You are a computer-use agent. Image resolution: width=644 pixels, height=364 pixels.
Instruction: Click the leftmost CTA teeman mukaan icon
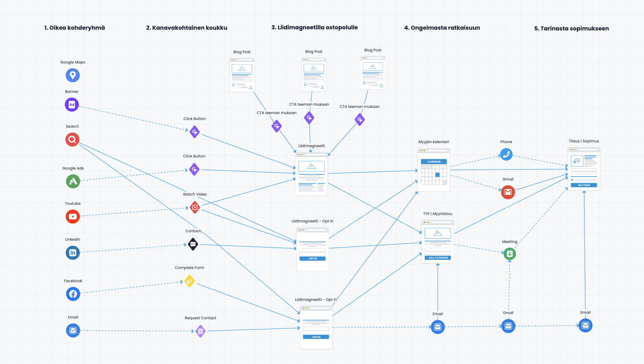tap(277, 126)
